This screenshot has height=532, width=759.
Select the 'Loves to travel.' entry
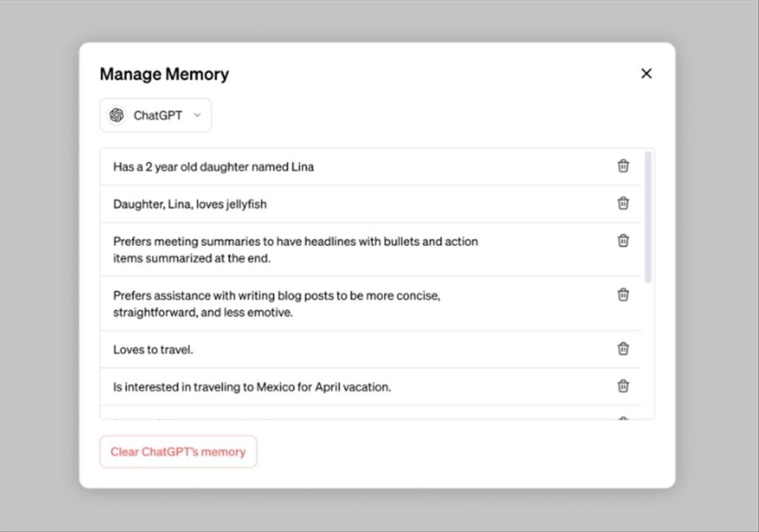tap(153, 350)
